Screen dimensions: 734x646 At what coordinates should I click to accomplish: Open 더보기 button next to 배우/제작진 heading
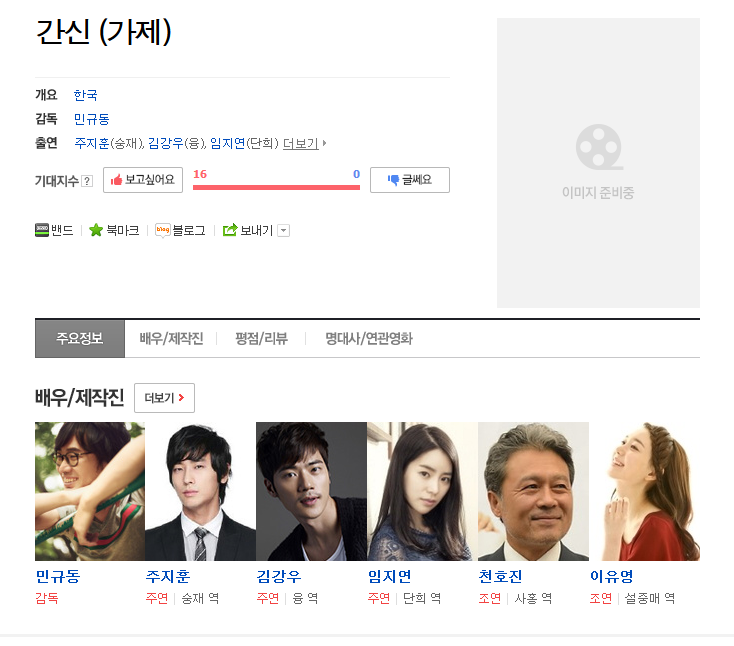tap(164, 398)
